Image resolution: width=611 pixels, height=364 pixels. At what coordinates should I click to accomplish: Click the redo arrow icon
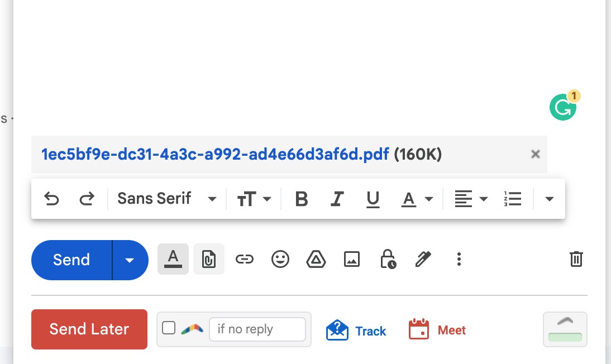tap(87, 199)
